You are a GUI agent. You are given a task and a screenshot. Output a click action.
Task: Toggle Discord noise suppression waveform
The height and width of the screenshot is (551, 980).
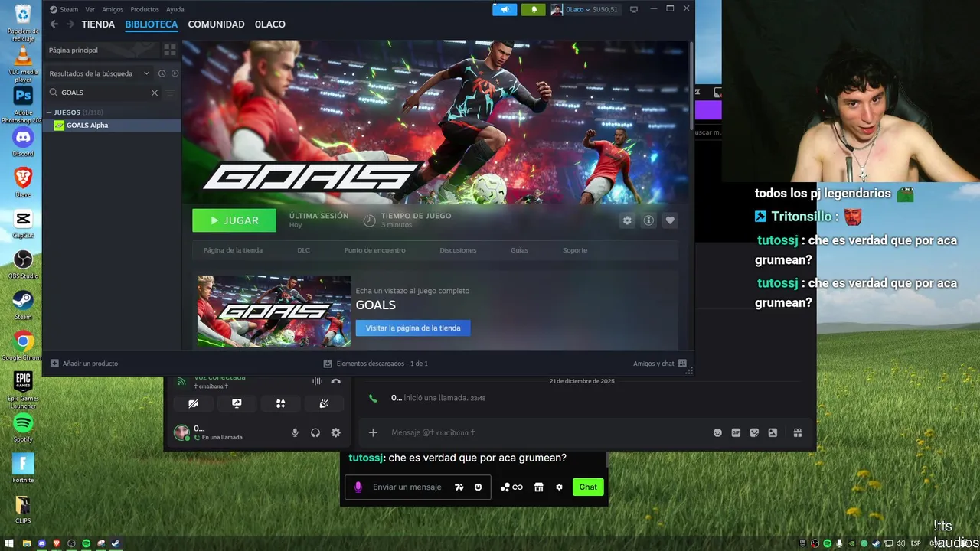[317, 381]
